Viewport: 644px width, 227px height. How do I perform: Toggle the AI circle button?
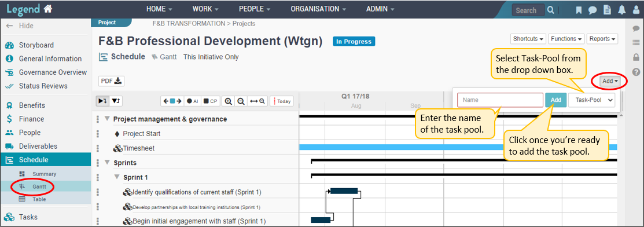193,101
